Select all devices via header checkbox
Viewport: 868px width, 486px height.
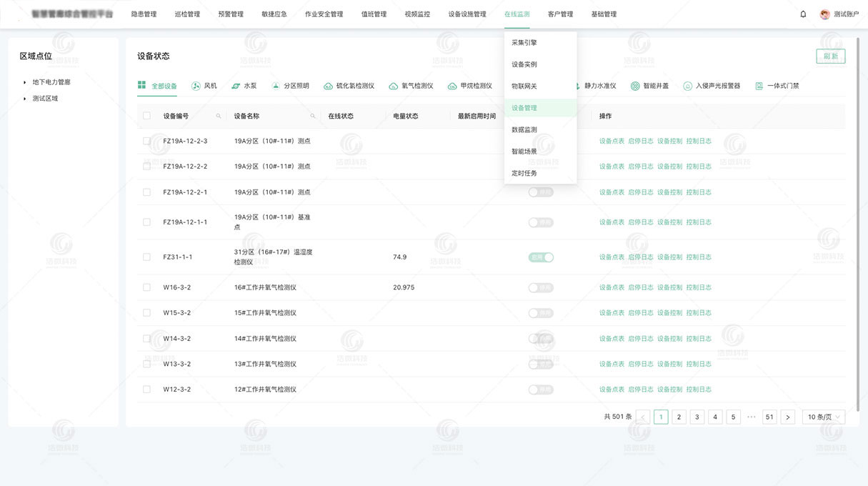146,115
